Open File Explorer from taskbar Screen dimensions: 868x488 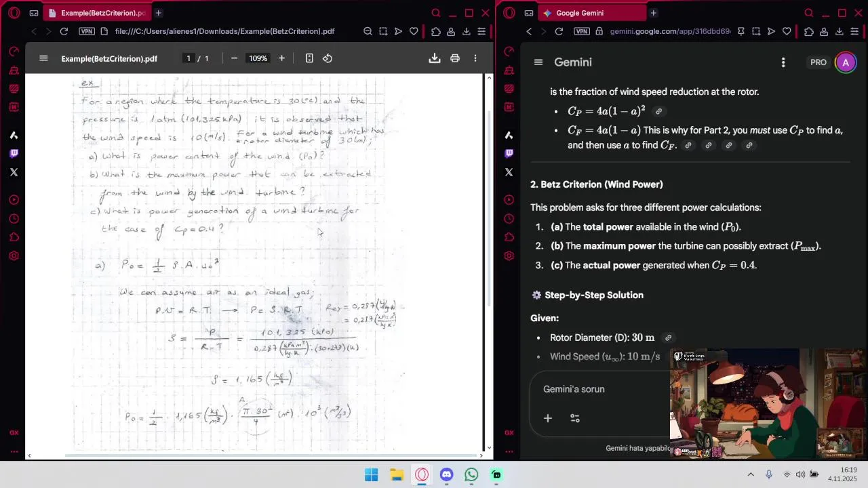point(397,474)
